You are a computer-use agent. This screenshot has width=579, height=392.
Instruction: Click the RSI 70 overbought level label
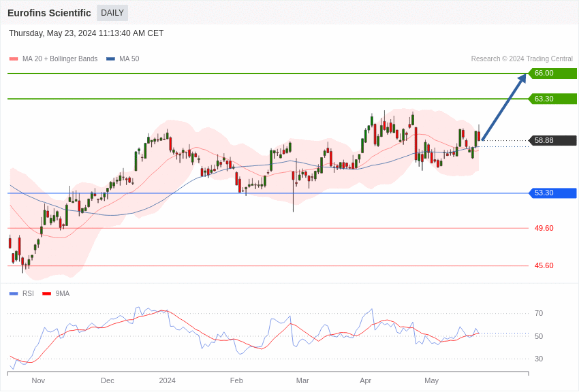click(539, 314)
